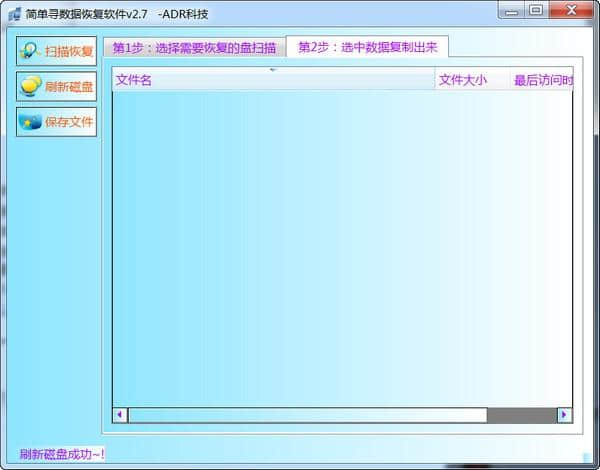The image size is (600, 470).
Task: Sort by the 文件大小 column header
Action: [473, 80]
